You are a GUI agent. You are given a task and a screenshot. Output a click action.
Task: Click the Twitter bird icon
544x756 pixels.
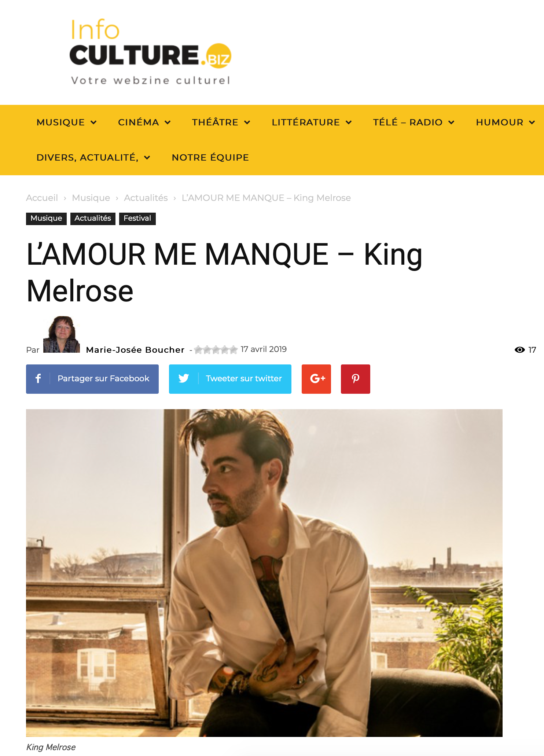click(x=184, y=378)
